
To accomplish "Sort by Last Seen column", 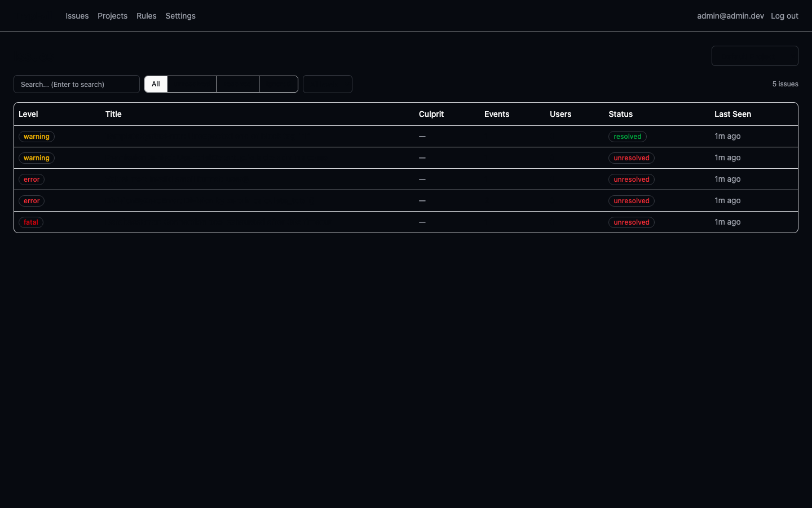I will coord(732,114).
